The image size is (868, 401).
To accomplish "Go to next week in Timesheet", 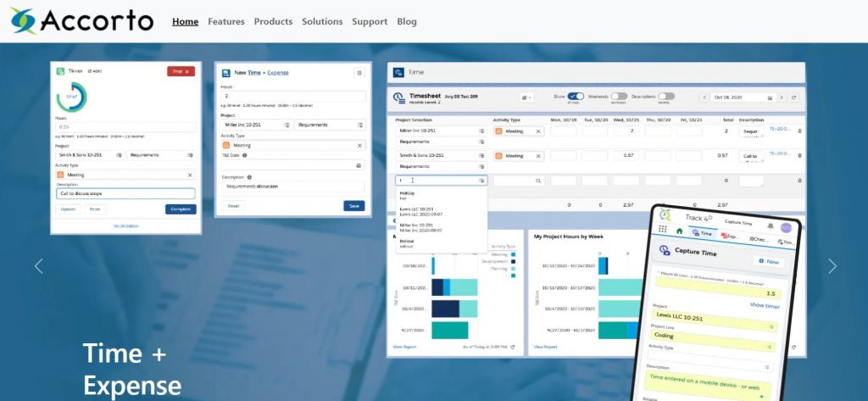I will 781,97.
